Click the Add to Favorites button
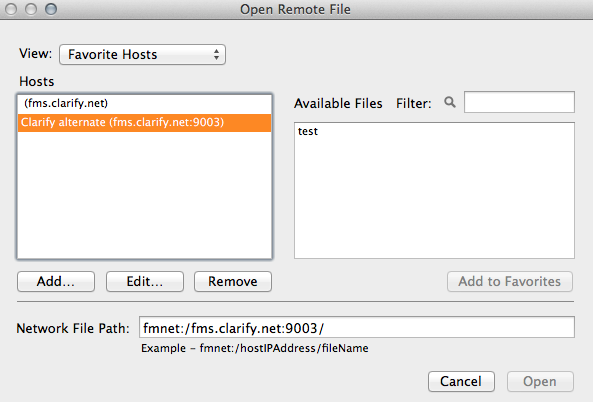This screenshot has width=593, height=402. click(510, 281)
